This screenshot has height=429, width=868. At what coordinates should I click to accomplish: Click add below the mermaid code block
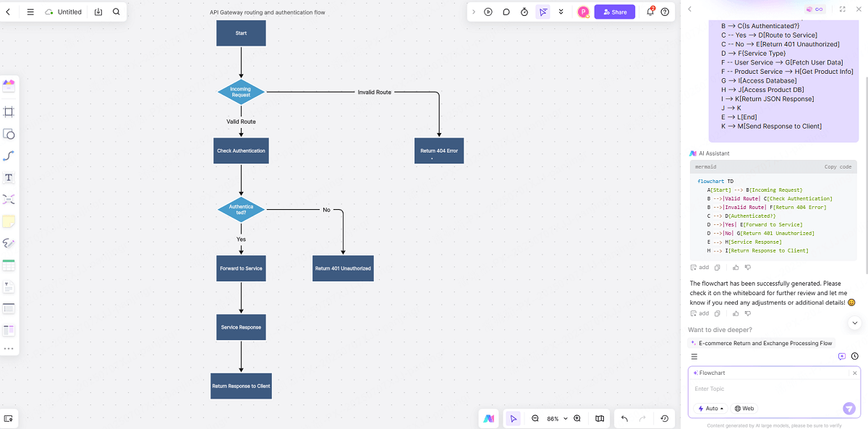tap(699, 268)
